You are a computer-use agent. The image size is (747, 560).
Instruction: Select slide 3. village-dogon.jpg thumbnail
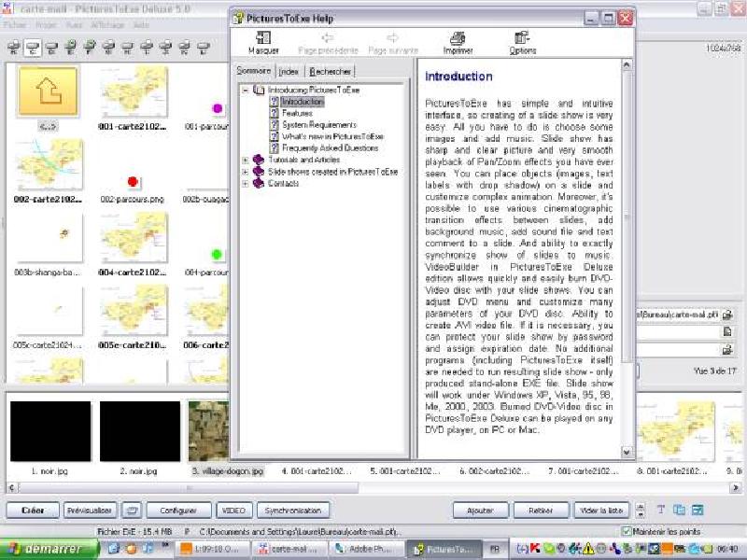coord(208,431)
